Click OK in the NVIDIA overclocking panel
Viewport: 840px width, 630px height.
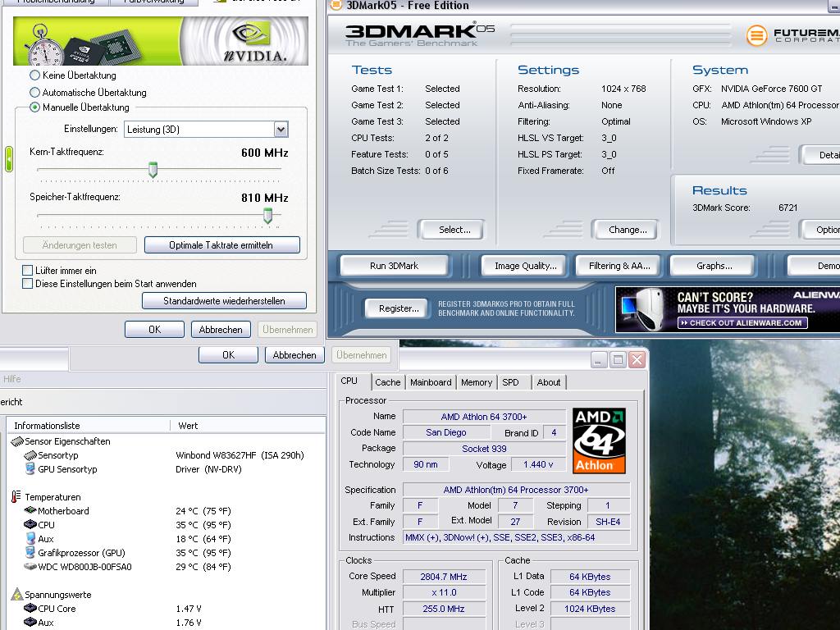[x=154, y=330]
